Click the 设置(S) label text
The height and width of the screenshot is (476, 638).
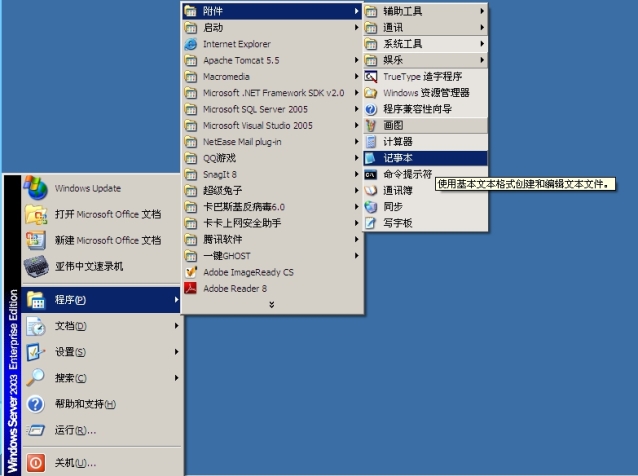[70, 352]
